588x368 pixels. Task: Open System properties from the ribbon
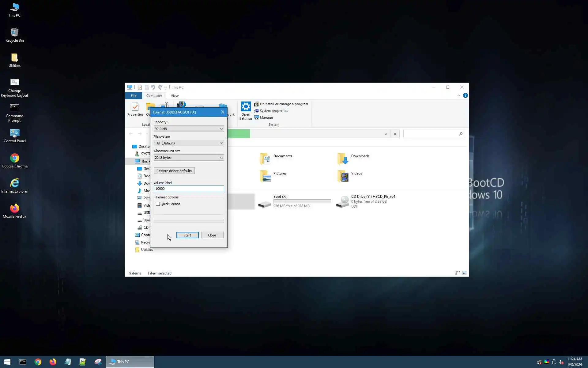(273, 111)
